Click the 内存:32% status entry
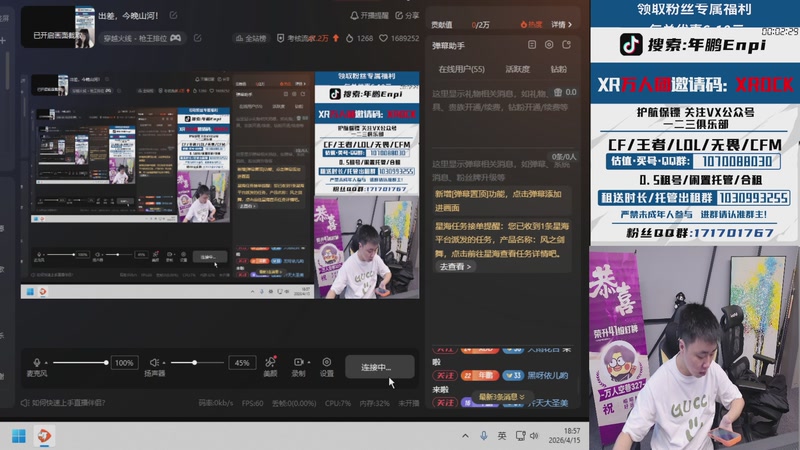Viewport: 800px width, 450px height. 374,403
